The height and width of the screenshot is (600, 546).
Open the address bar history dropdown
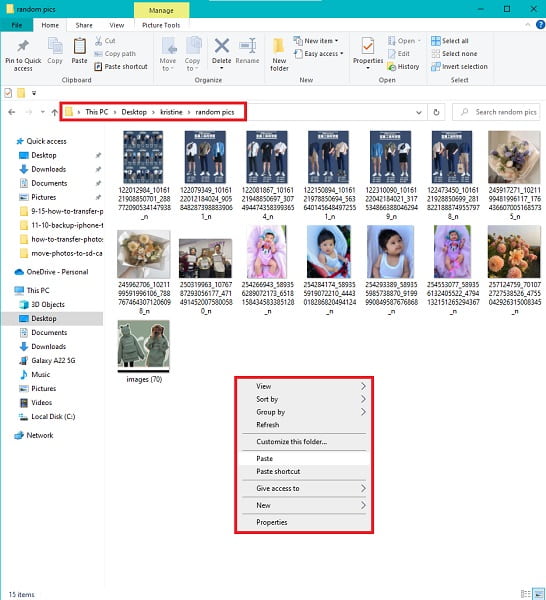(419, 112)
